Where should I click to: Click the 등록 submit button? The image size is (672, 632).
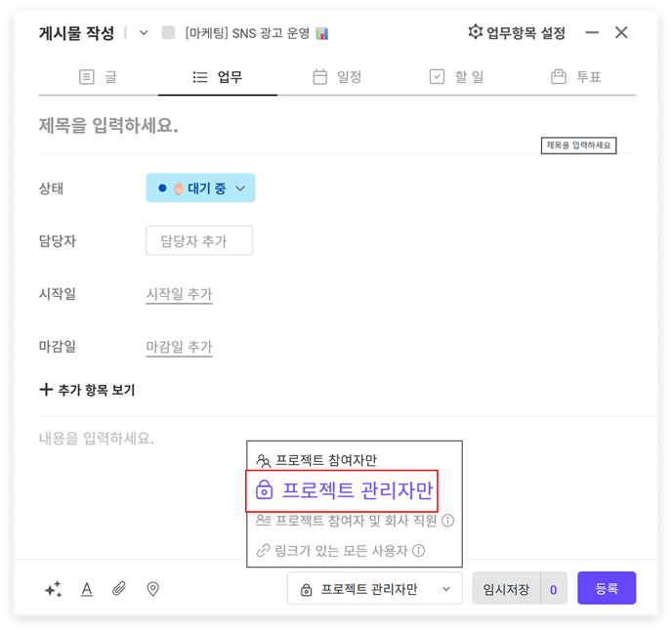[x=607, y=589]
